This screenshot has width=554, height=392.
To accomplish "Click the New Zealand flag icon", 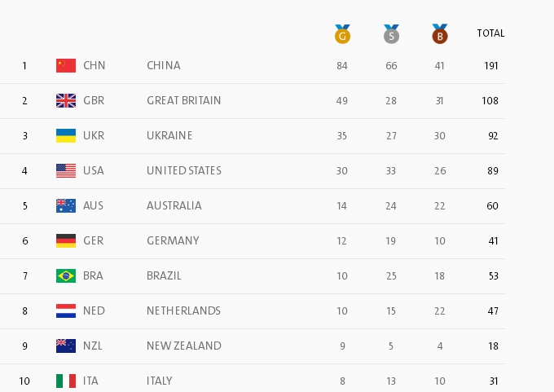I will tap(66, 346).
